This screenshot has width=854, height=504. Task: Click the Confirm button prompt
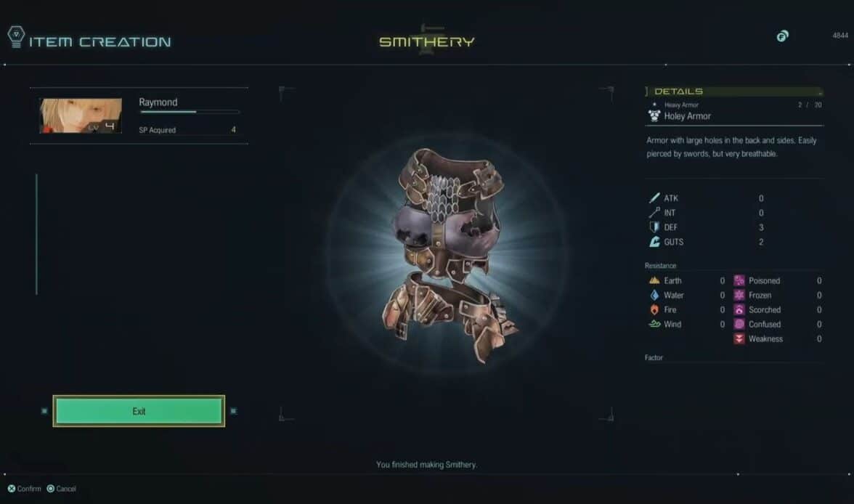[25, 489]
